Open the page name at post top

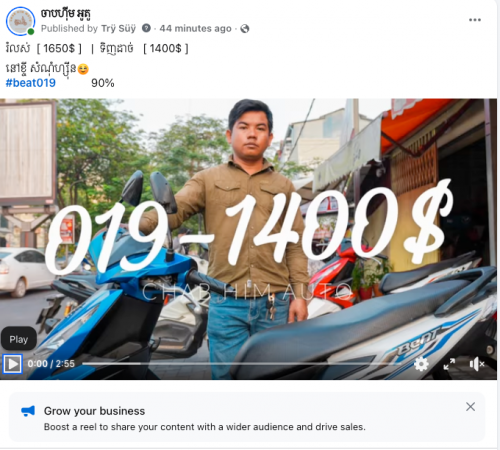(66, 14)
